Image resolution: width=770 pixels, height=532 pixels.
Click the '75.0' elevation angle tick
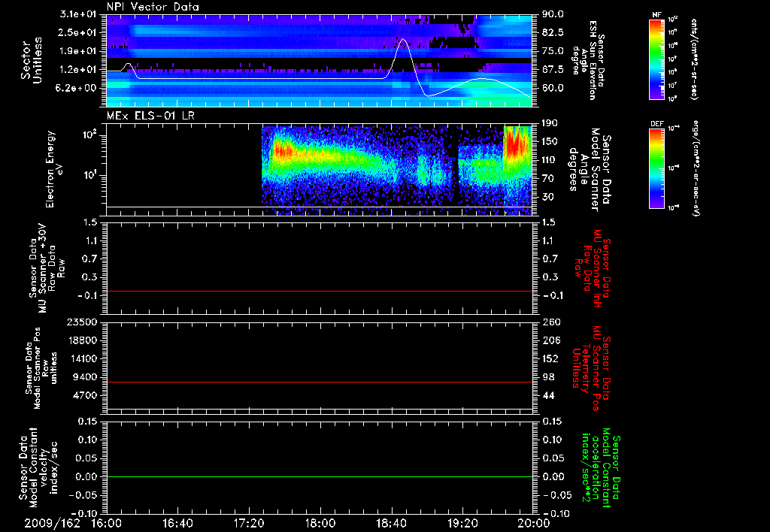coord(553,51)
